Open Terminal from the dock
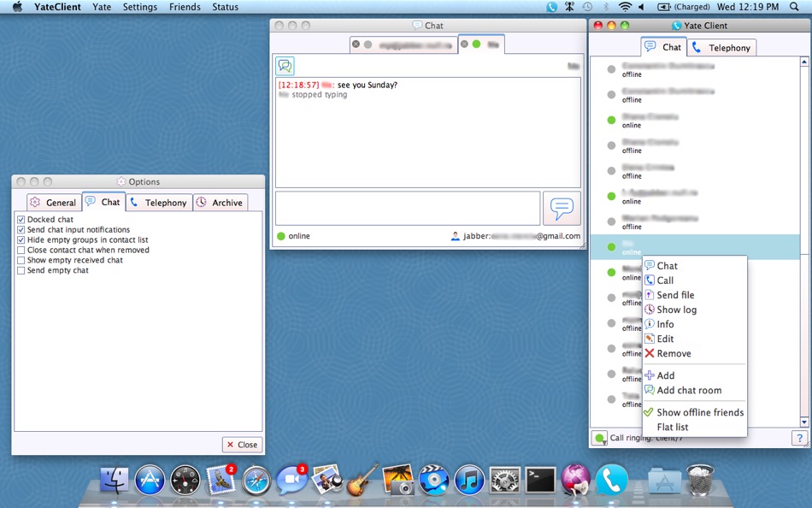This screenshot has width=812, height=508. (540, 480)
